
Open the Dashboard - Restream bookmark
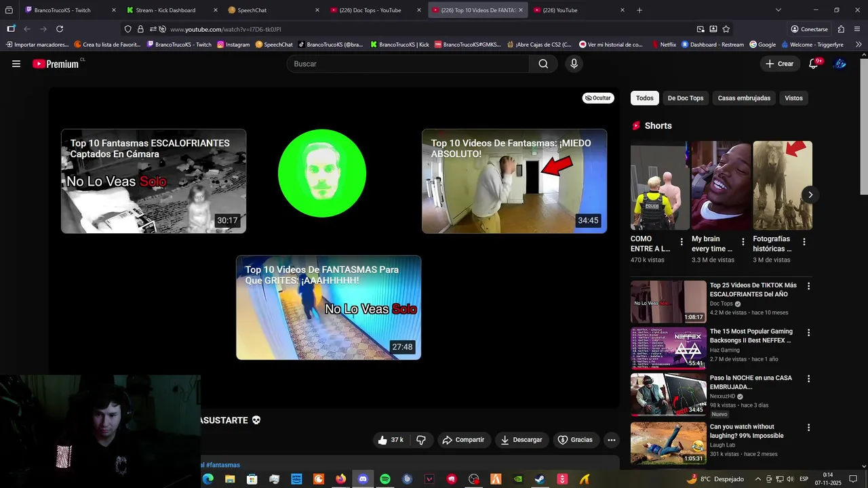tap(712, 44)
